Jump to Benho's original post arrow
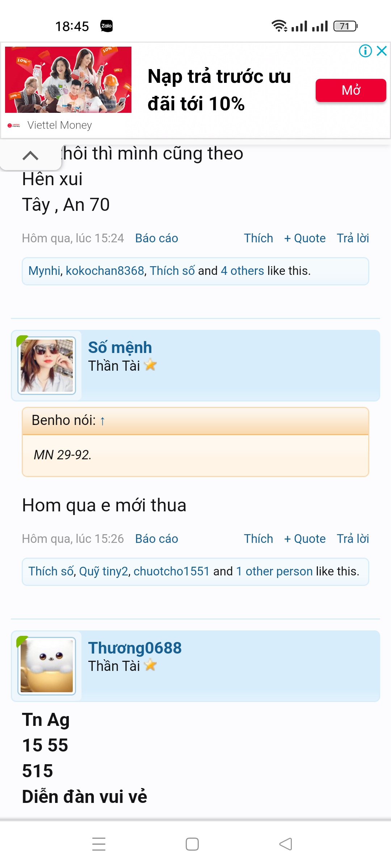 (x=102, y=421)
